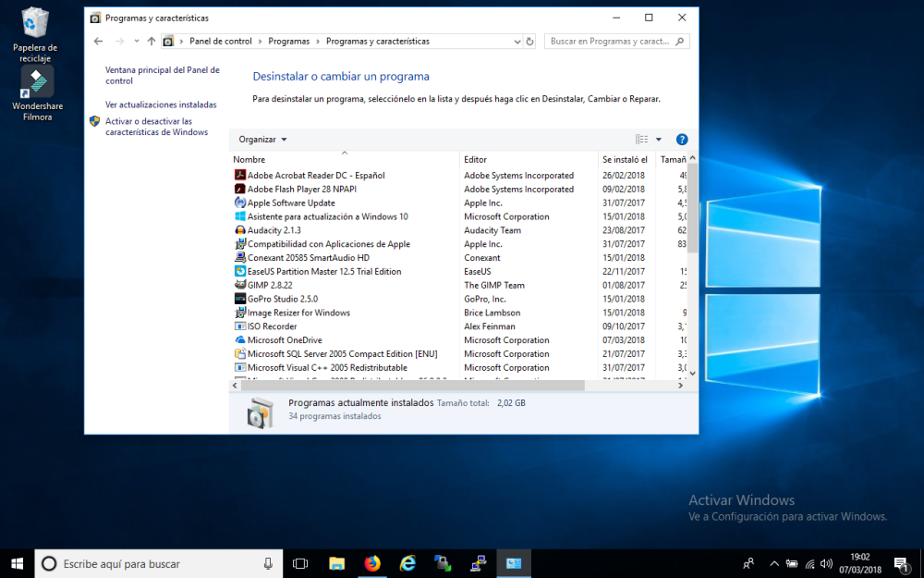
Task: Select the 09/10/2017 ISO Recorder install date
Action: pyautogui.click(x=624, y=326)
